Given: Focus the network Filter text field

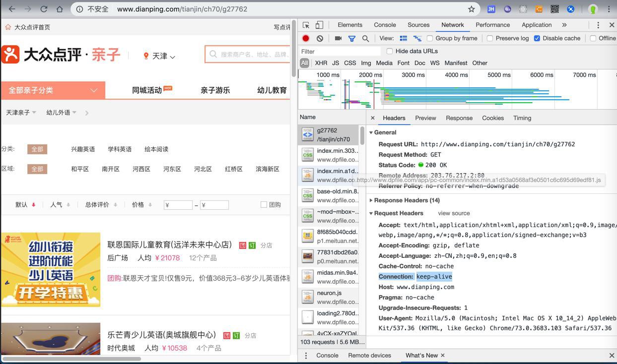Looking at the screenshot, I should pos(340,51).
